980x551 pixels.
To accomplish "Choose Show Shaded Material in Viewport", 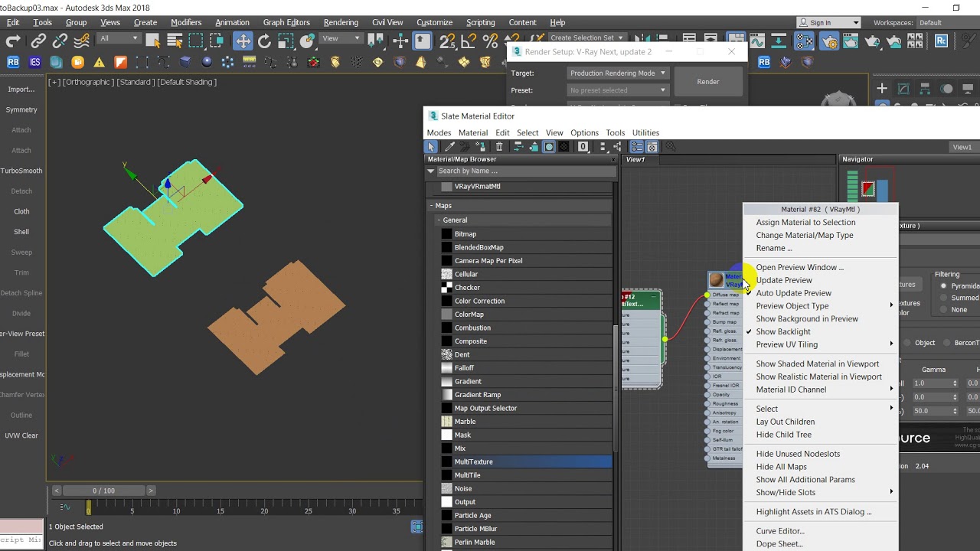I will pos(817,364).
